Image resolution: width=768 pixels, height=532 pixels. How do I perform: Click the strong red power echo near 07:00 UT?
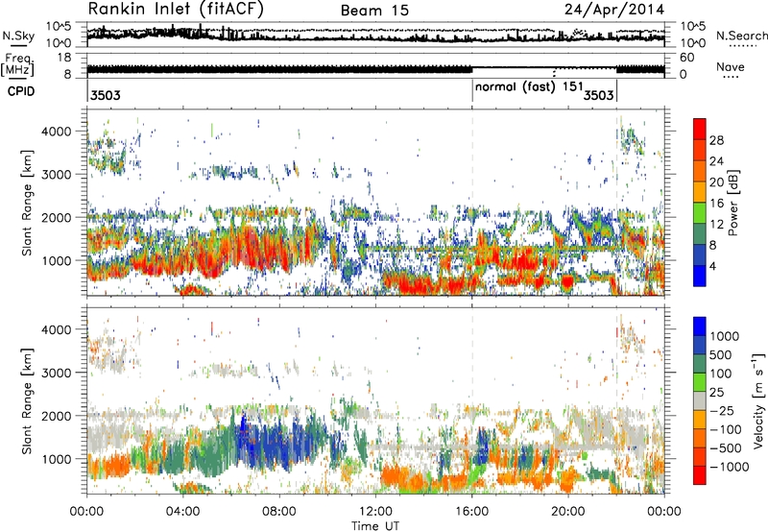point(254,250)
